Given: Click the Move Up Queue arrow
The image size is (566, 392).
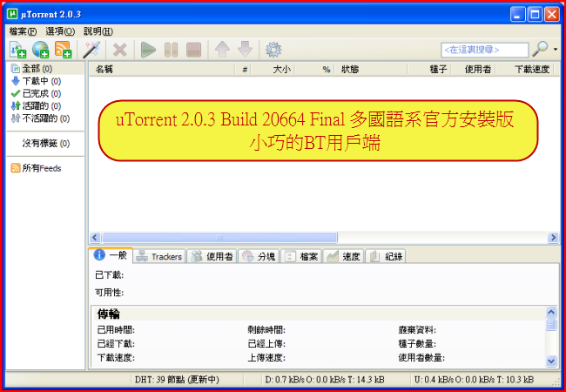Looking at the screenshot, I should point(222,50).
